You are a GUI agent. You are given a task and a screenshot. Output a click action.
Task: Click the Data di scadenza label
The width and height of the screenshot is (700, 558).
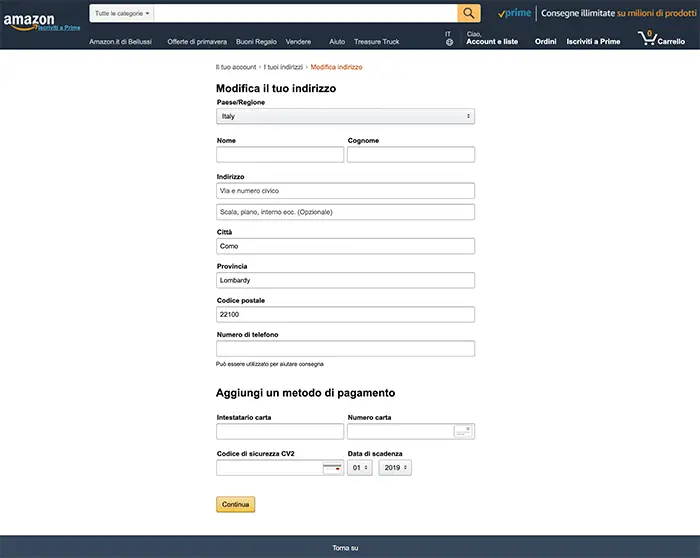click(375, 454)
